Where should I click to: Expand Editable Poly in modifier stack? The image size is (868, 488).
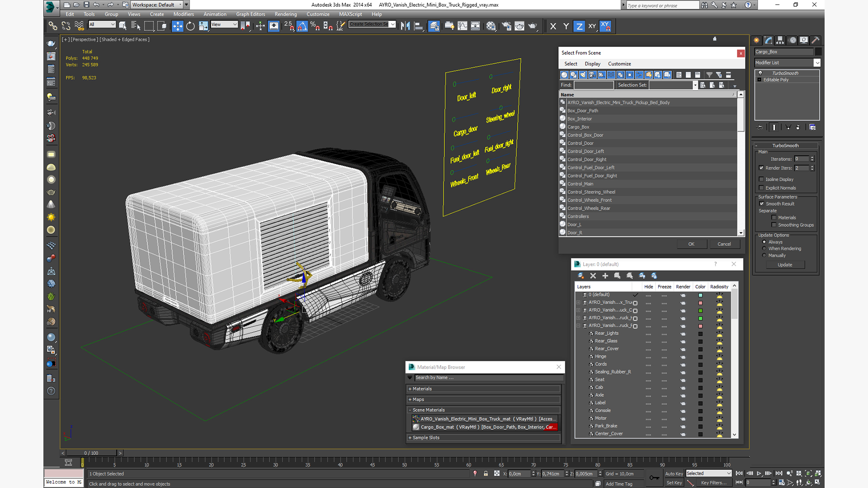(x=759, y=80)
